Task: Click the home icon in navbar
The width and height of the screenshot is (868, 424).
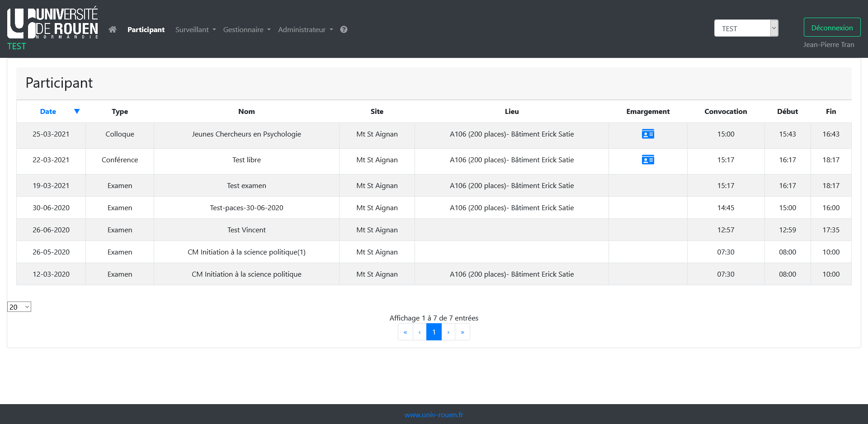Action: coord(113,29)
